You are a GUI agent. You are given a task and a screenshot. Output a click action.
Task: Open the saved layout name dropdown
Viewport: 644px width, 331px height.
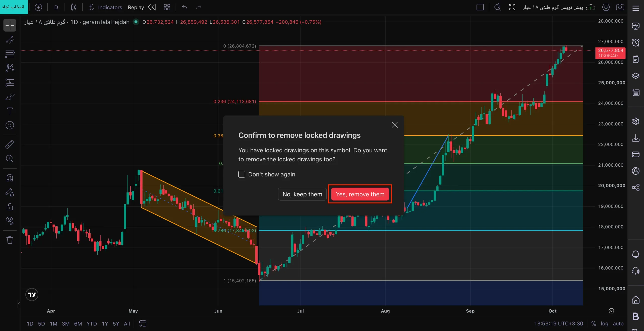[x=559, y=7]
